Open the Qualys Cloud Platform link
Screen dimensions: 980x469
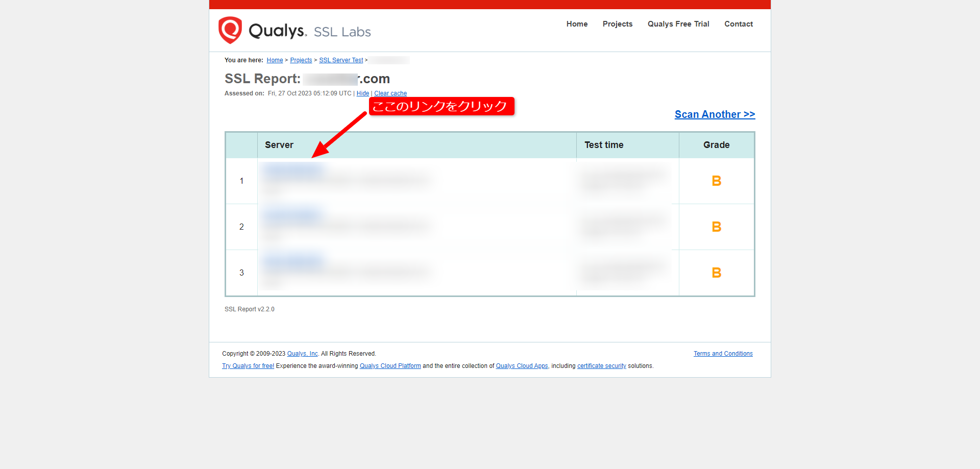pos(390,366)
